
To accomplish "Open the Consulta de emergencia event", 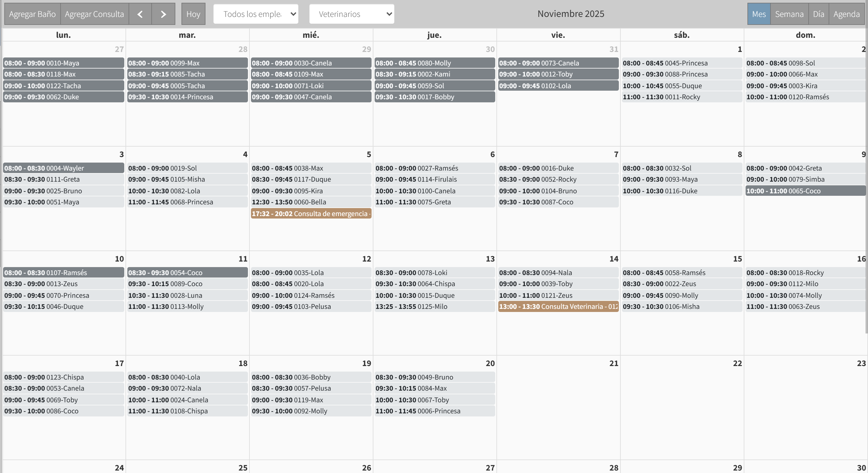I will [311, 213].
